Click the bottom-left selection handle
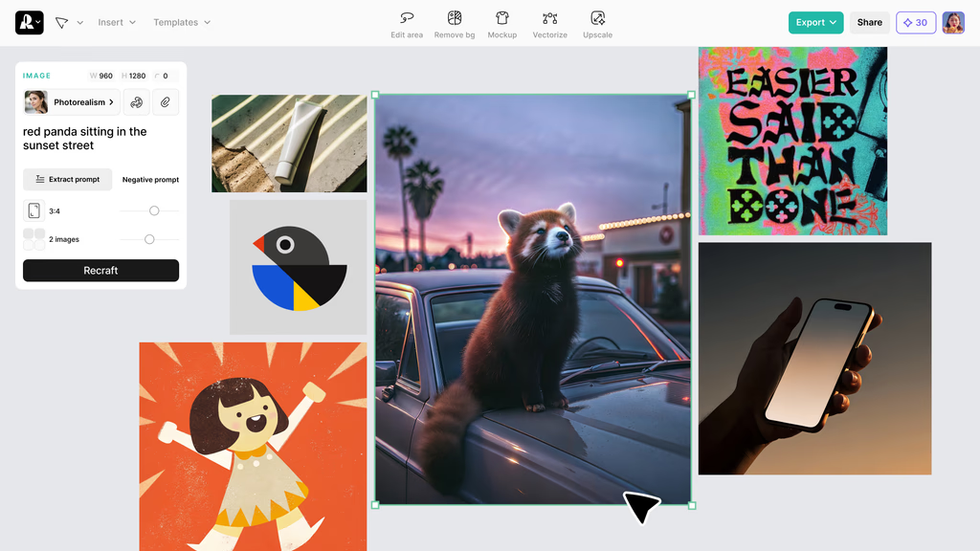The width and height of the screenshot is (980, 551). pos(375,505)
